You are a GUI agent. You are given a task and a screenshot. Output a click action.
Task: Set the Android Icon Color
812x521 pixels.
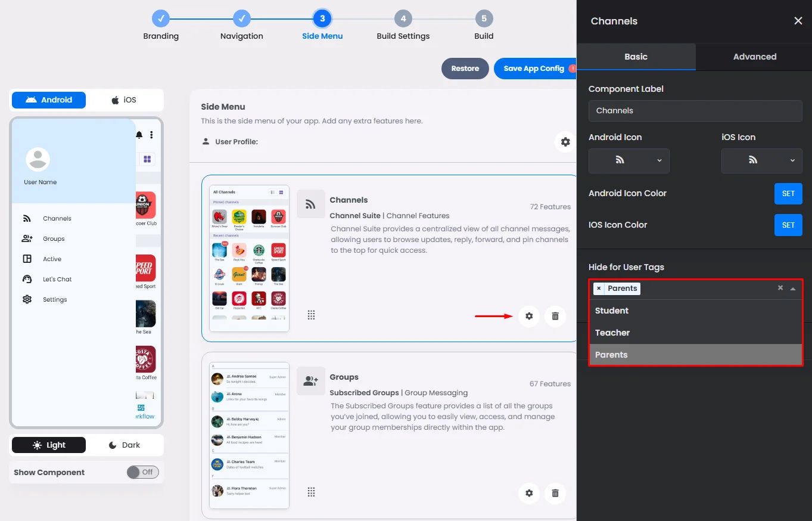(788, 194)
